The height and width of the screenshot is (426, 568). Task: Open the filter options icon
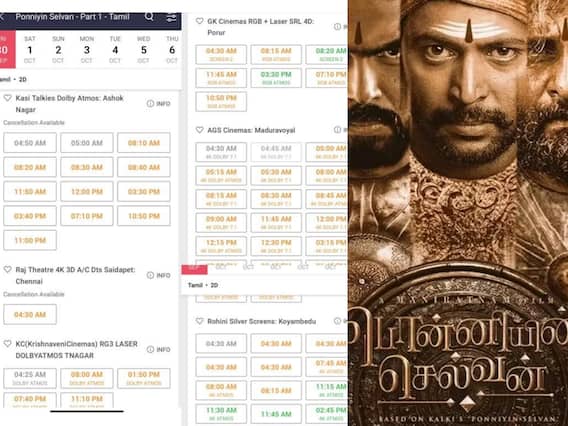tap(171, 17)
